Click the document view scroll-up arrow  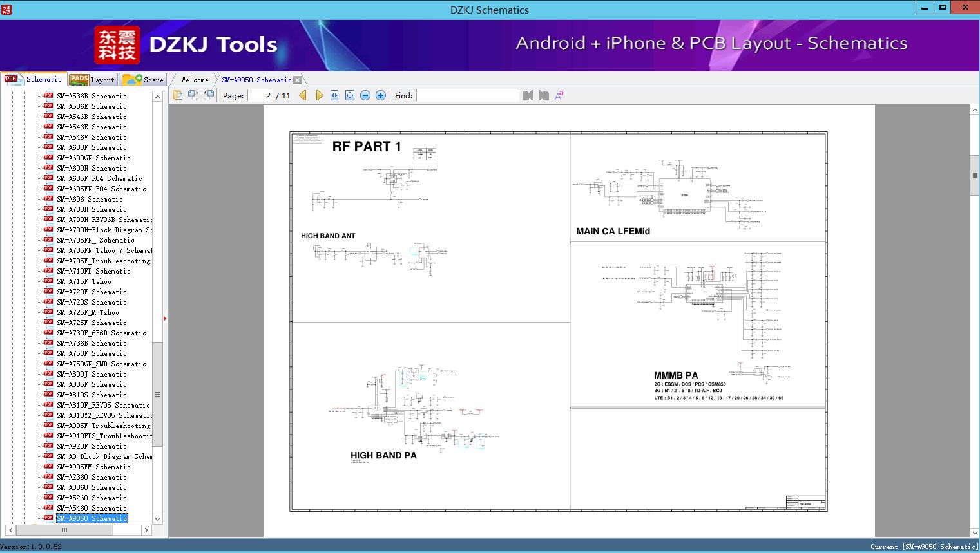tap(975, 110)
